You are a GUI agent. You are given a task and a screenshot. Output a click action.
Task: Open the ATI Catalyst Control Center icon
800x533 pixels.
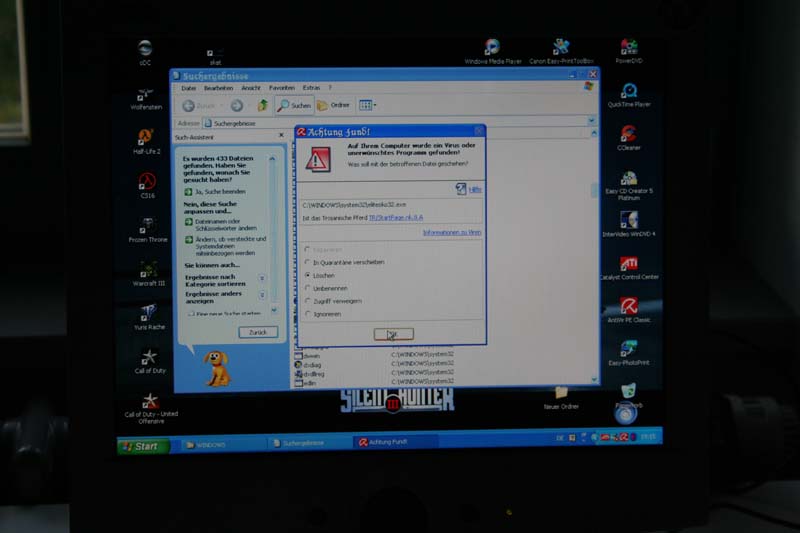click(x=629, y=268)
